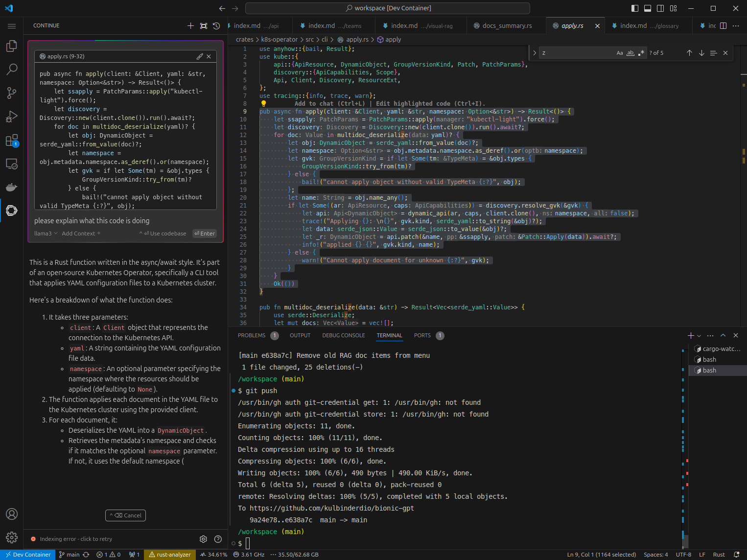Open Remote Explorer in activity bar

point(12,164)
